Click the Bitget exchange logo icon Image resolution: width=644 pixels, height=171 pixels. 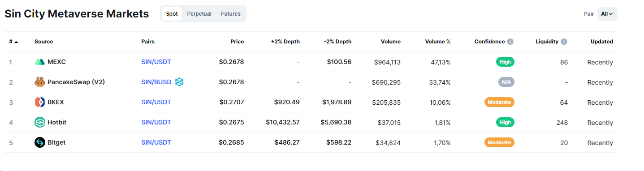pos(40,143)
